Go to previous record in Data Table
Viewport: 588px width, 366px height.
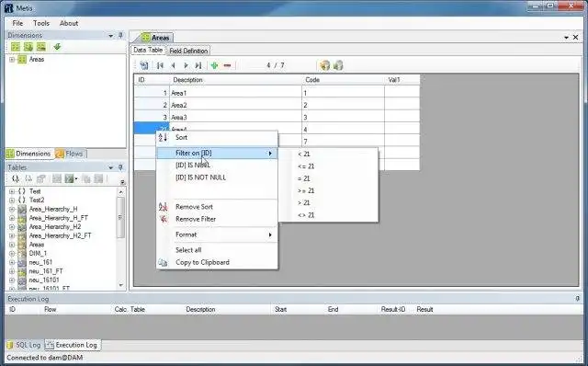[x=174, y=65]
